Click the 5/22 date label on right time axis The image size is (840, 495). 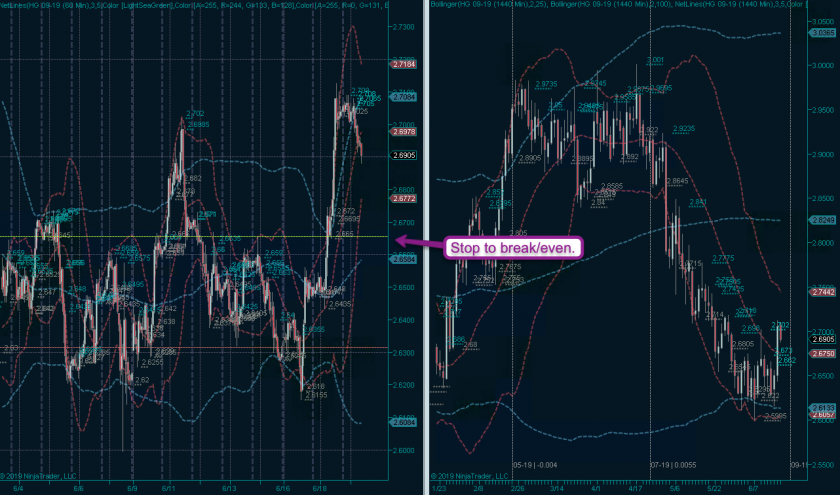(x=714, y=489)
